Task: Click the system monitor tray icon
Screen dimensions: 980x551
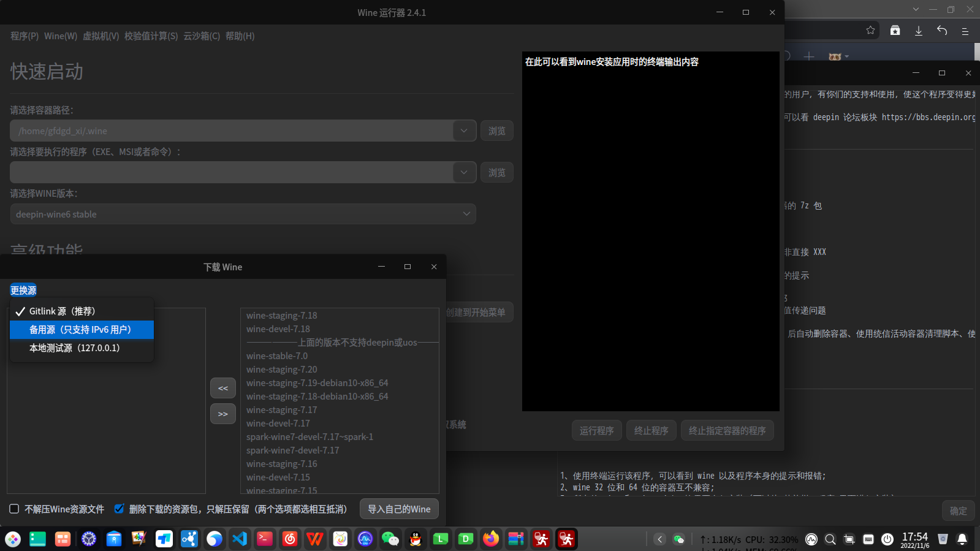Action: click(811, 539)
